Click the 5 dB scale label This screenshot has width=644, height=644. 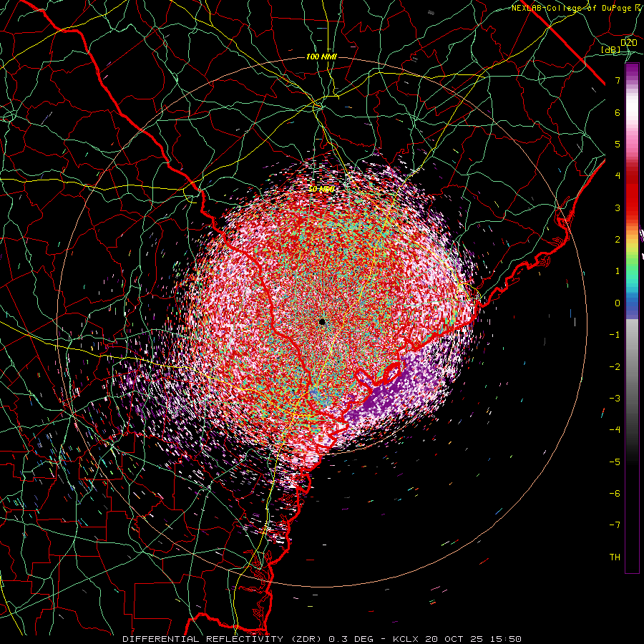(618, 144)
